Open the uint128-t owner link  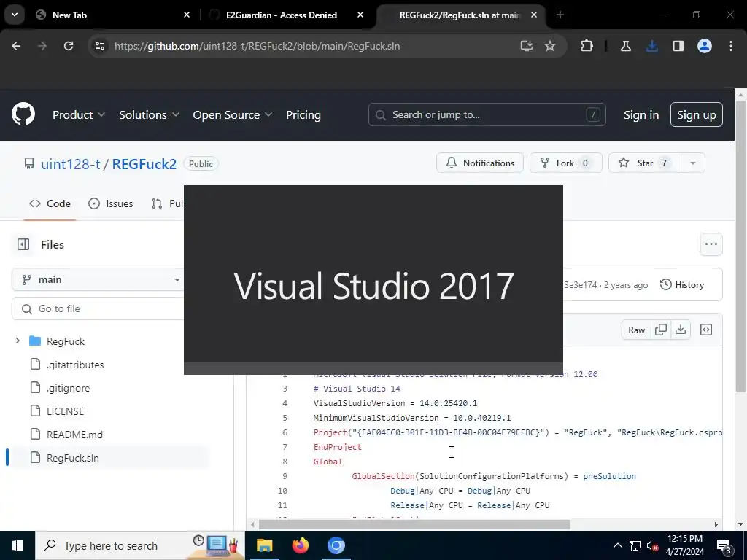71,164
